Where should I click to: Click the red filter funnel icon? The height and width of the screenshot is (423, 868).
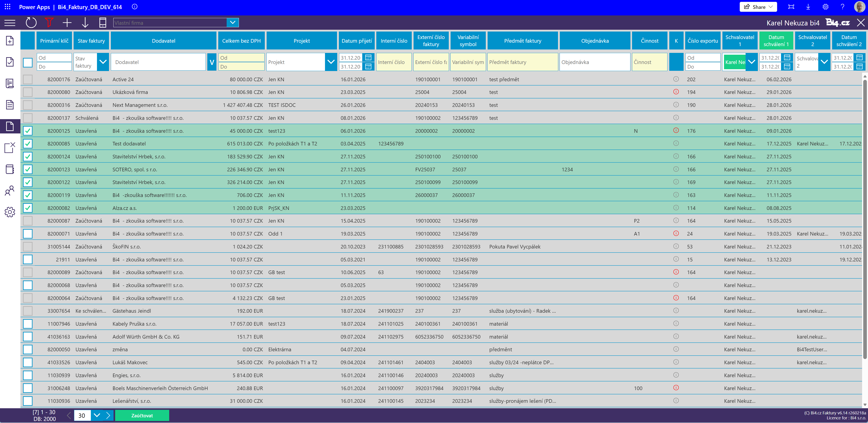[49, 22]
